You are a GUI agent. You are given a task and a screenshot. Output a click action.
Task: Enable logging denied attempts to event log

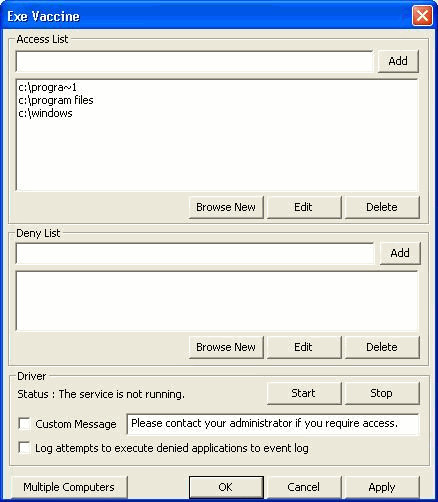(24, 448)
